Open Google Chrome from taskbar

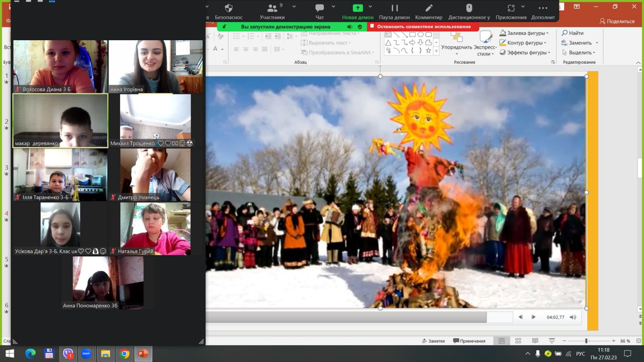124,354
